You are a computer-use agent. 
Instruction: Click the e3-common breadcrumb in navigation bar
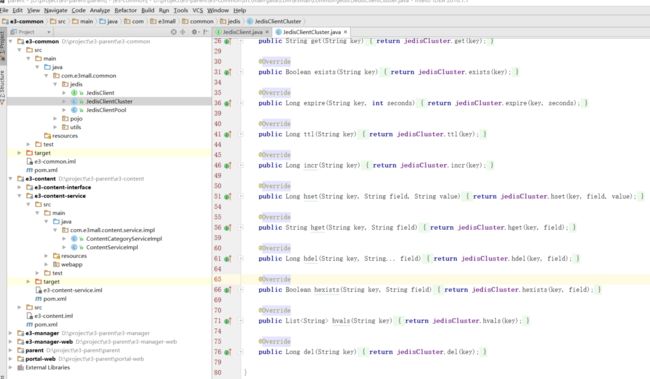point(23,21)
